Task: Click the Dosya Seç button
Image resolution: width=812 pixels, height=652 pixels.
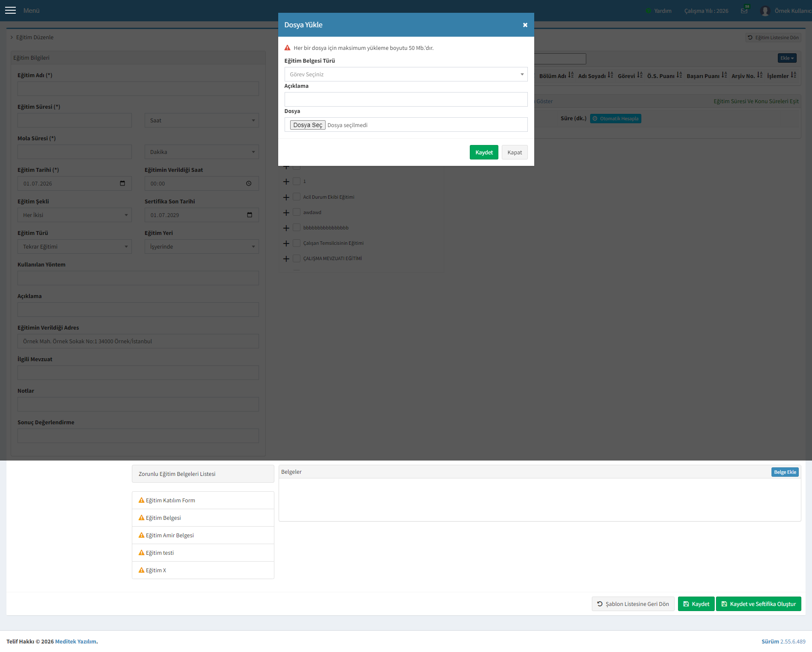Action: (x=308, y=125)
